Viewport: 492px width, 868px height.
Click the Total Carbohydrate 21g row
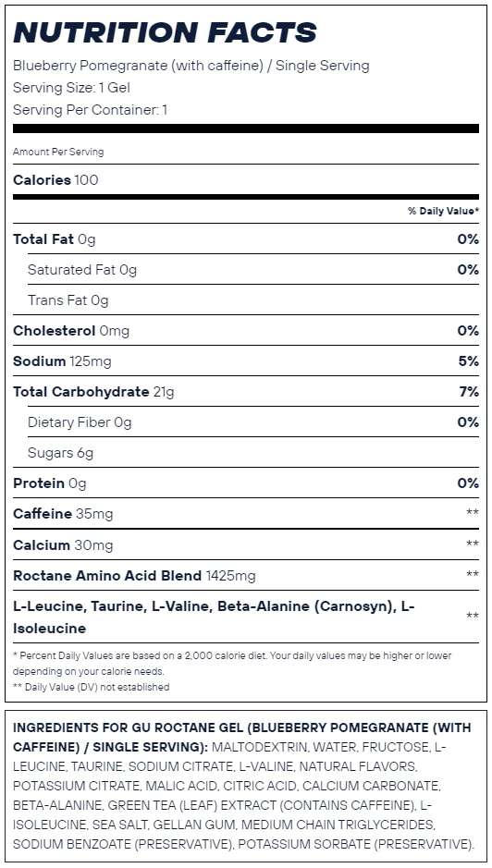coord(246,391)
